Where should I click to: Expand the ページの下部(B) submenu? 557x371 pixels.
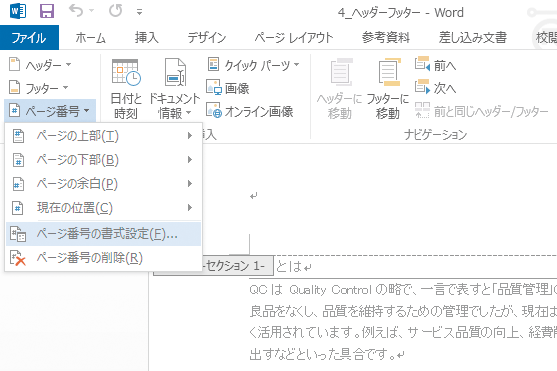[103, 160]
